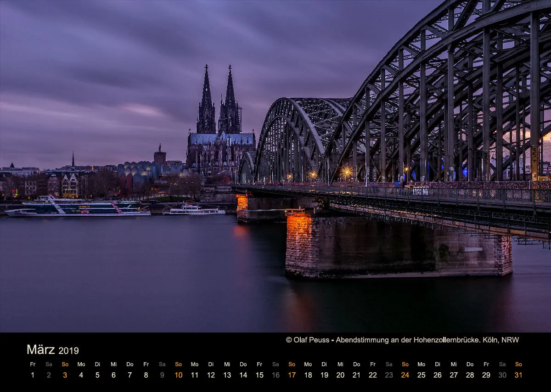Select the orange Sunday date 10
This screenshot has height=392, width=551.
coord(178,375)
